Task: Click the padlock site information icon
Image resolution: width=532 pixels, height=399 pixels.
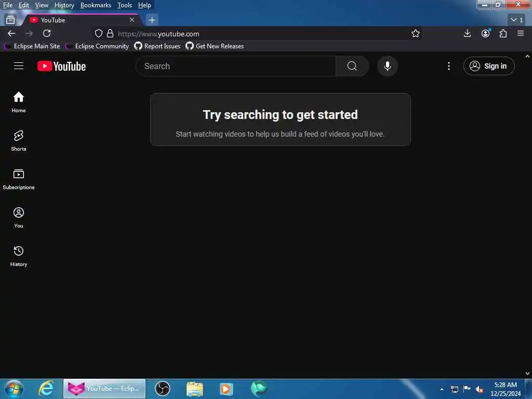Action: pos(110,33)
